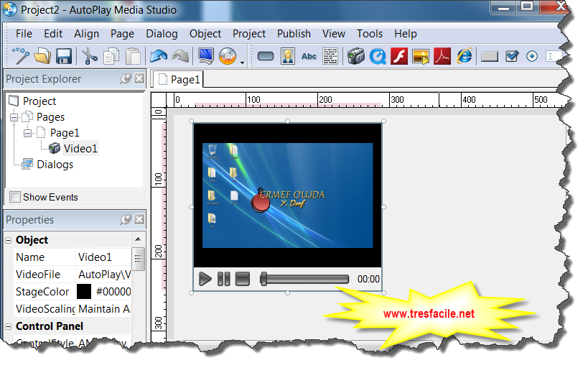Open the VideoScaling Maintain Aspect value
Image resolution: width=588 pixels, height=368 pixels.
(x=103, y=309)
